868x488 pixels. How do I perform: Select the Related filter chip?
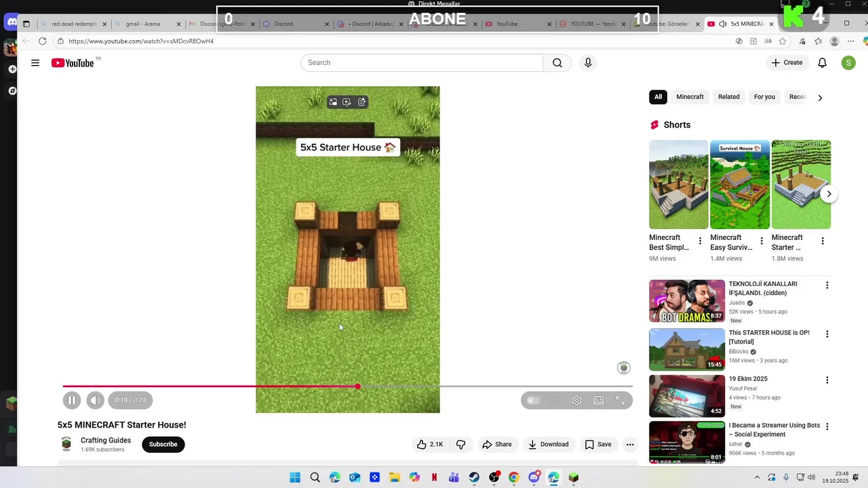(729, 97)
